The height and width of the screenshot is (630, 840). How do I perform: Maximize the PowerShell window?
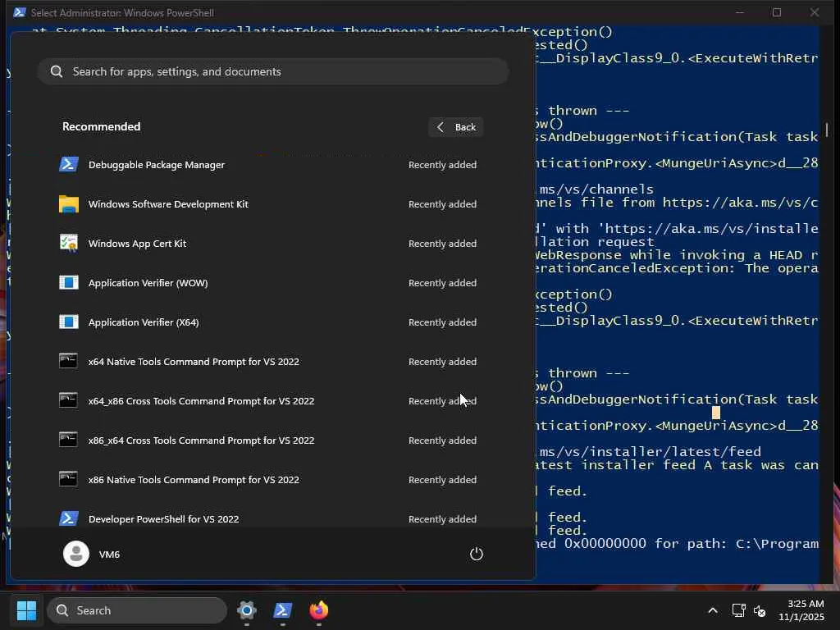(777, 12)
